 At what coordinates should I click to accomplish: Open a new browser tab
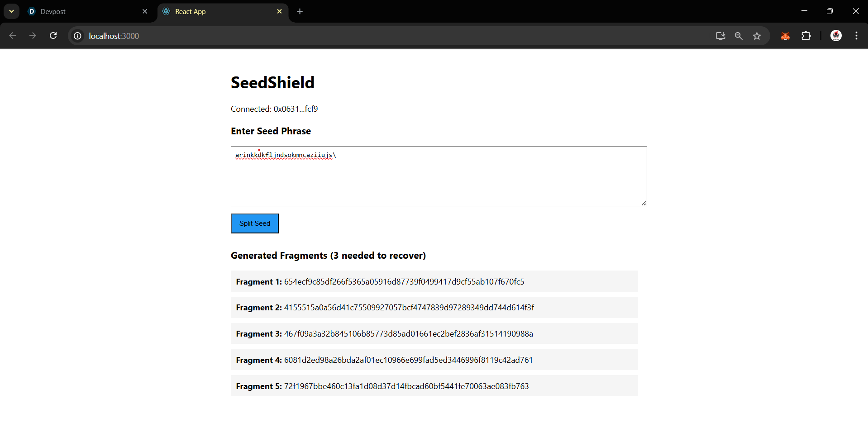pos(300,12)
